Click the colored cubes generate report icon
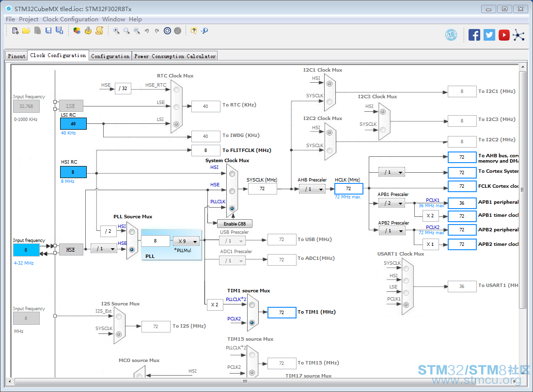This screenshot has height=392, width=533. coord(77,31)
